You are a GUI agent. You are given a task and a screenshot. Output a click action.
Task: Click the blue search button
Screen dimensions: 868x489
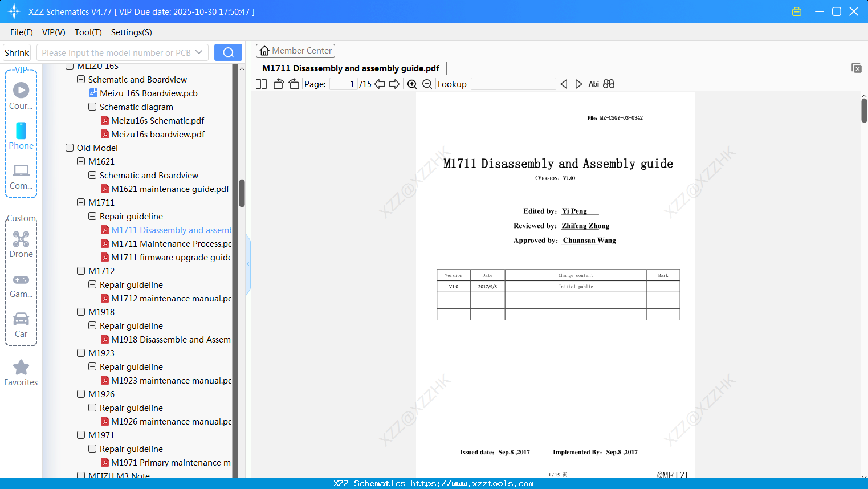coord(228,52)
